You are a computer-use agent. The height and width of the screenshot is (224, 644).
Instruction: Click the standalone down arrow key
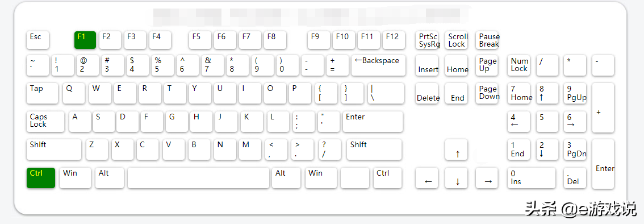tap(456, 177)
